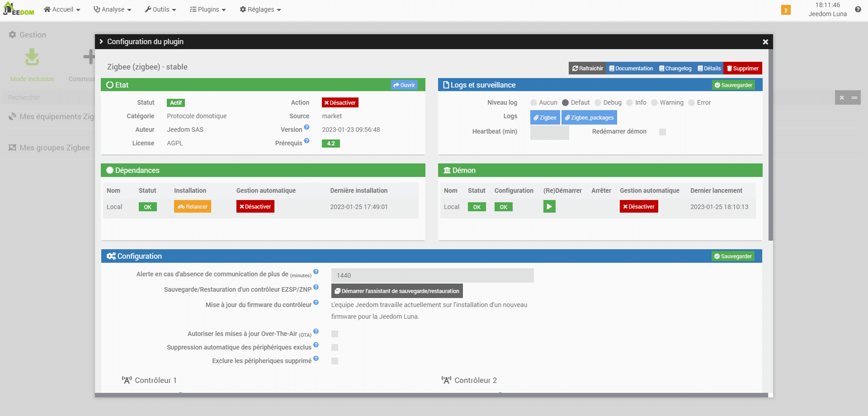This screenshot has height=416, width=868.
Task: Open the Réglages dropdown menu
Action: [260, 9]
